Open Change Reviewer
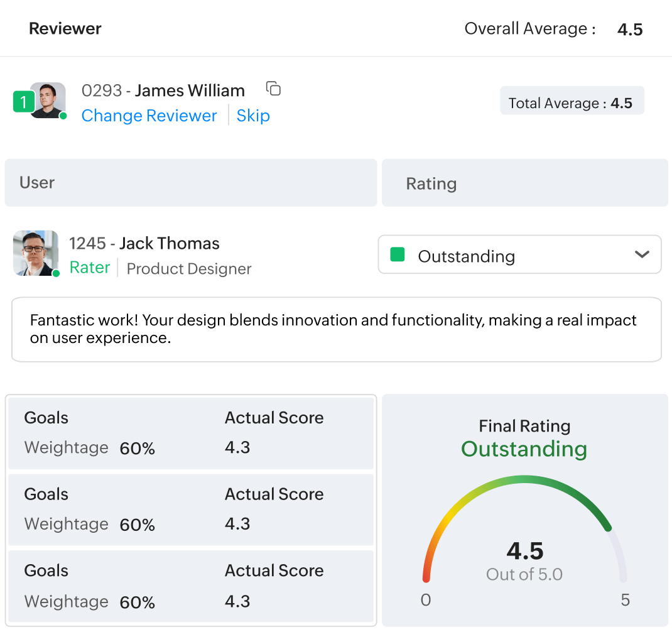The width and height of the screenshot is (672, 632). [149, 116]
